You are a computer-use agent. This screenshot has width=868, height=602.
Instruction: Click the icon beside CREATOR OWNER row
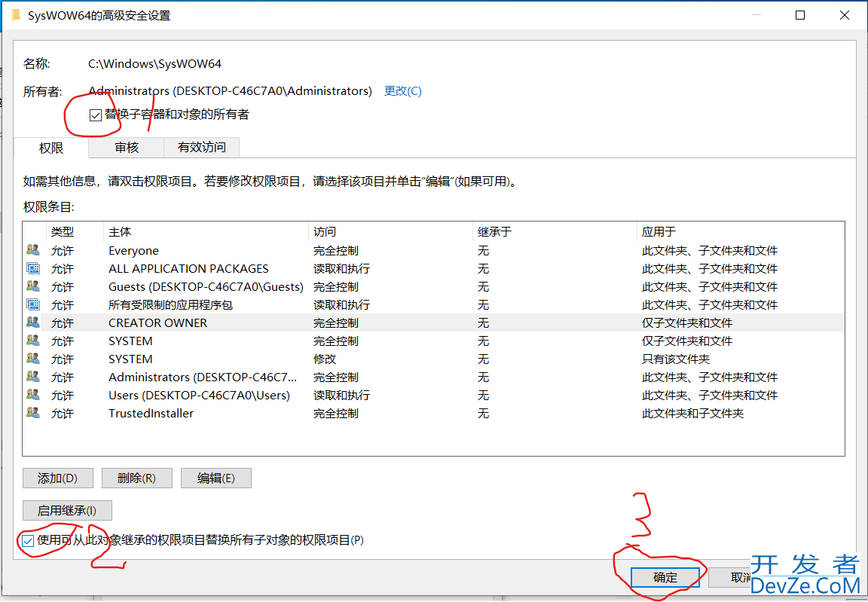[x=33, y=322]
